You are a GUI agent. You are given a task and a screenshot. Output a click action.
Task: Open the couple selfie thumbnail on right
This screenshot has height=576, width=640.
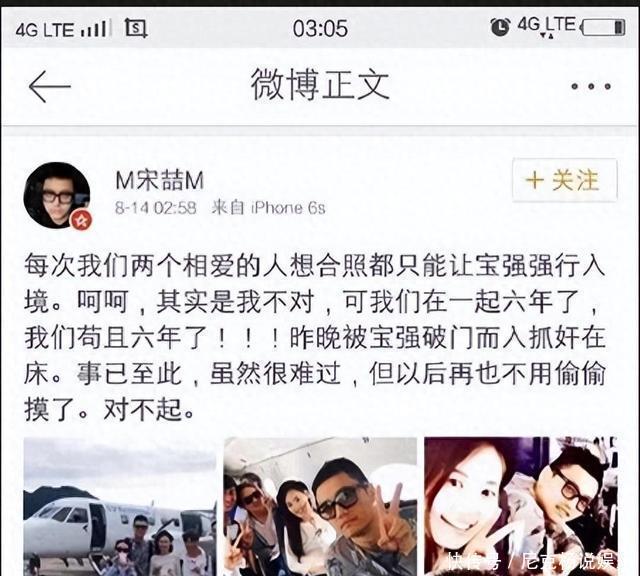(521, 507)
